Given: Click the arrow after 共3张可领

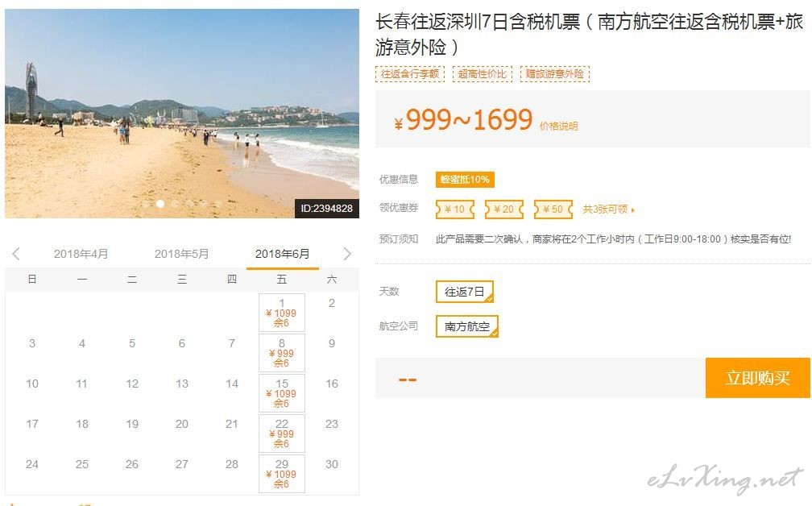Looking at the screenshot, I should 633,209.
